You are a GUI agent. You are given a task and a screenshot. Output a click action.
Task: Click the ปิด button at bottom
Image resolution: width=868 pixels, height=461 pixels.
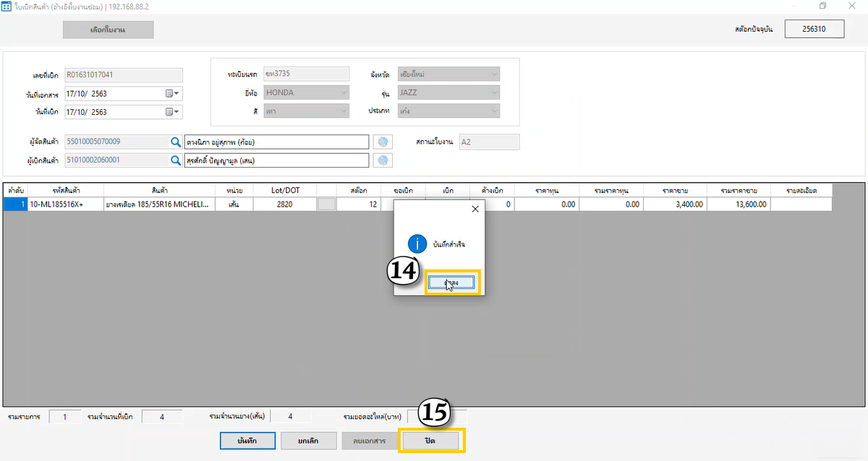pos(430,440)
